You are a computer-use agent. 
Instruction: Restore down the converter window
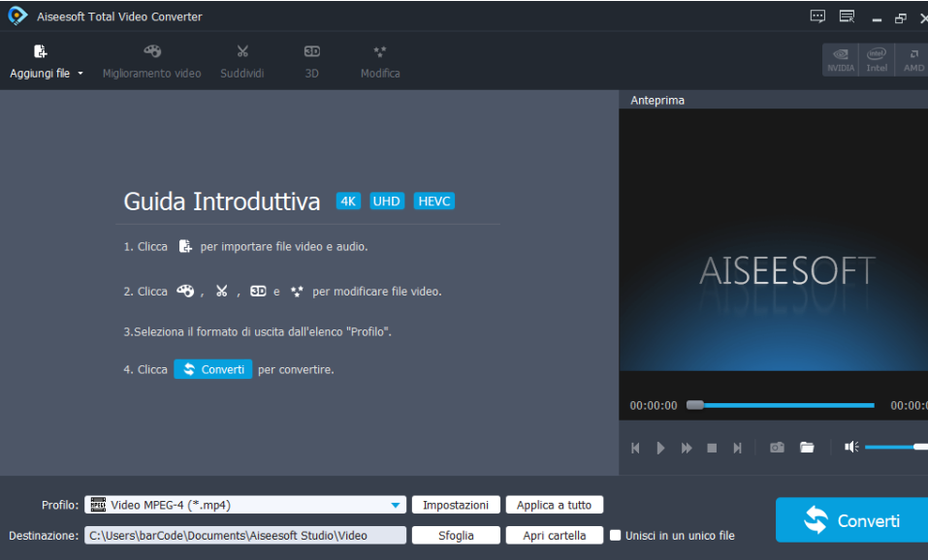pos(901,19)
